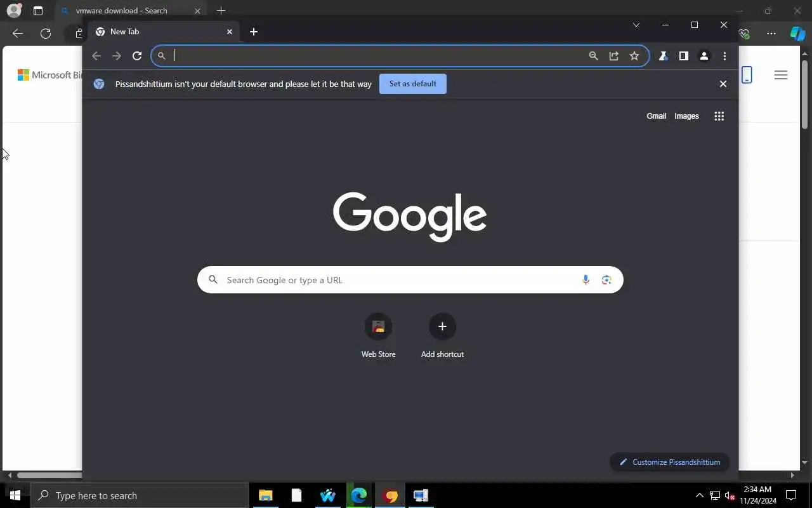Click the Edge horizontal scrollbar thumb
The image size is (812, 508).
click(x=49, y=475)
